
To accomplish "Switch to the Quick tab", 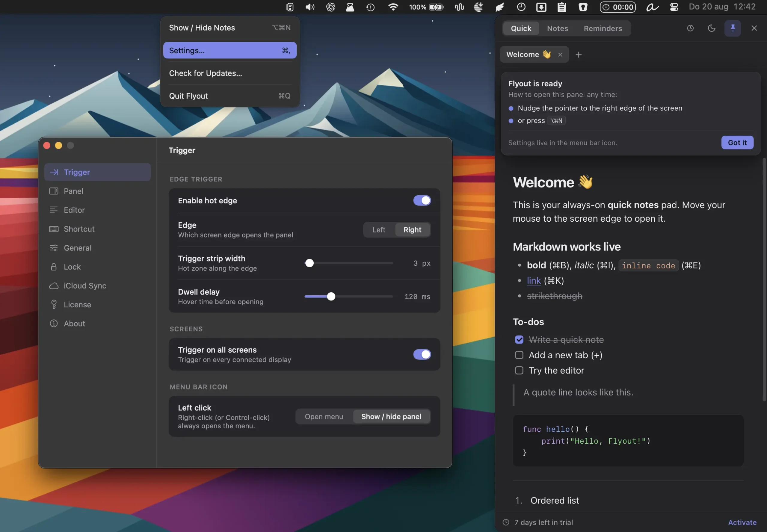I will click(521, 28).
